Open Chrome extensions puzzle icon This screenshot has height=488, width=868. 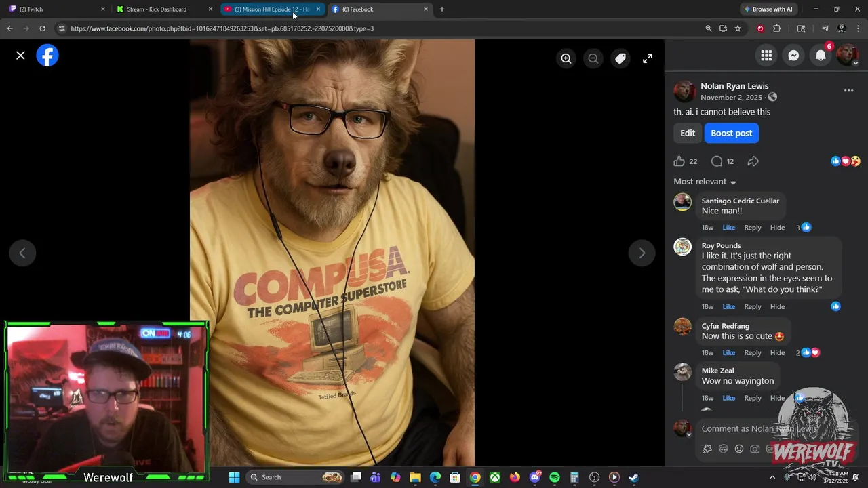pos(777,28)
